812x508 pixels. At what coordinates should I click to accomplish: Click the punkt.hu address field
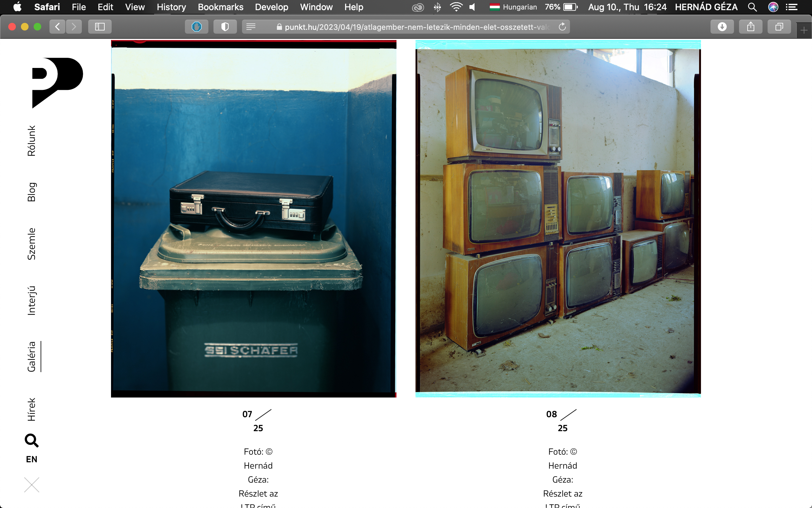click(406, 27)
